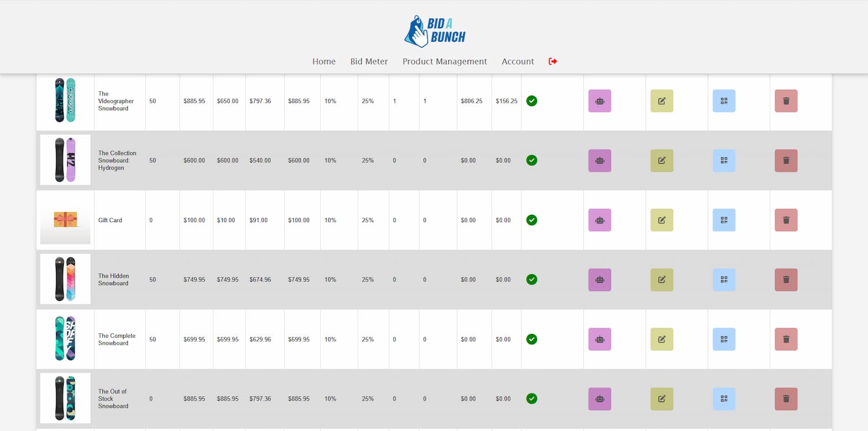
Task: Click the Gift Card product image
Action: (x=65, y=220)
